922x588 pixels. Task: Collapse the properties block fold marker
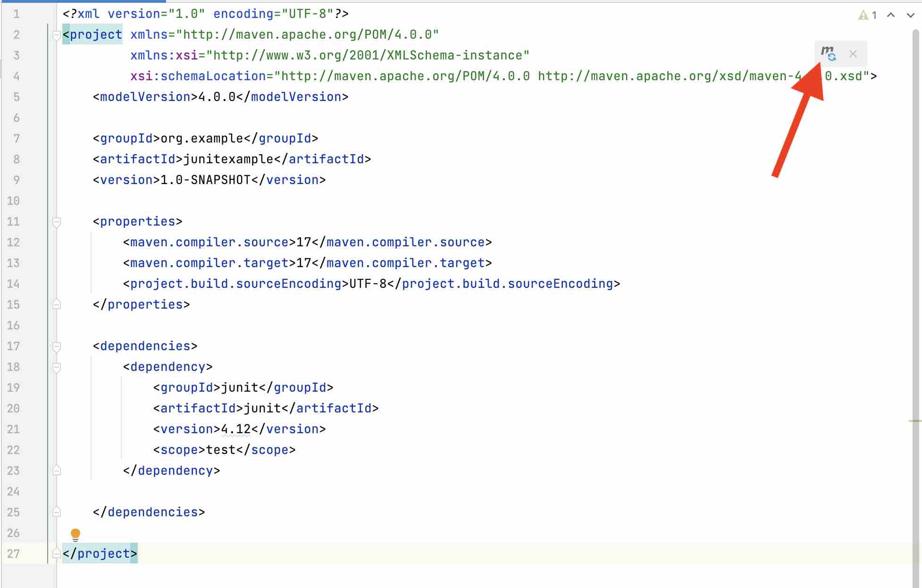click(x=57, y=222)
